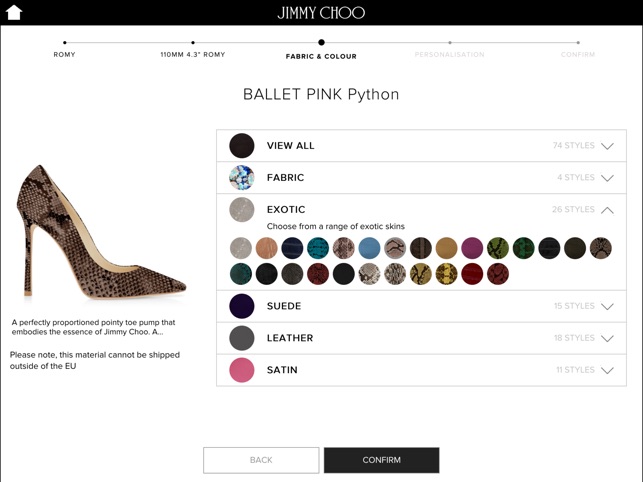Screen dimensions: 643x482
Task: Click the '11 STYLES' count text
Action: (575, 370)
